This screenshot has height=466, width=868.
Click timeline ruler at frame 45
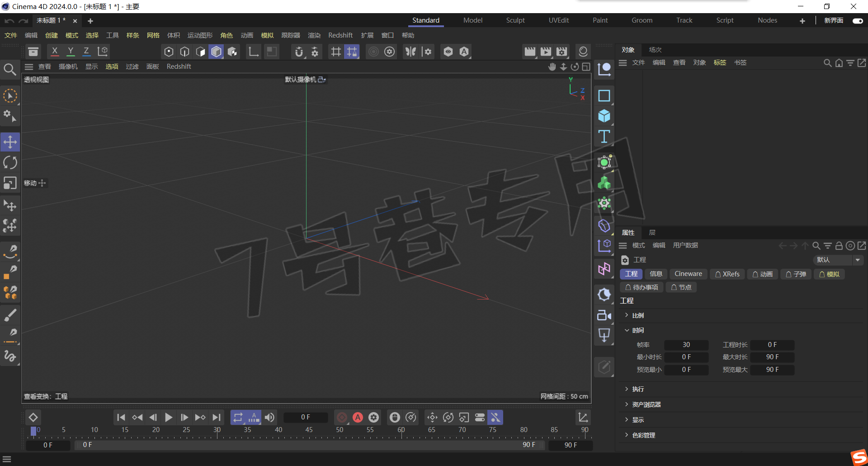point(309,430)
